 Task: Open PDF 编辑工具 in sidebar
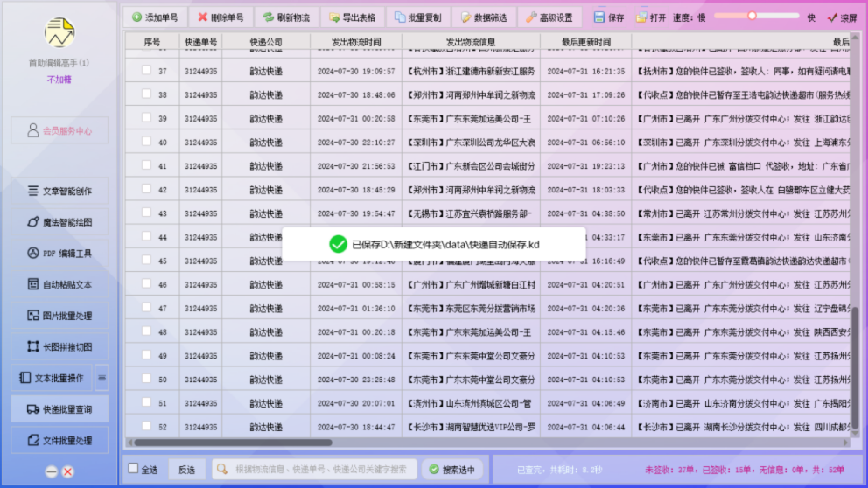pyautogui.click(x=59, y=254)
